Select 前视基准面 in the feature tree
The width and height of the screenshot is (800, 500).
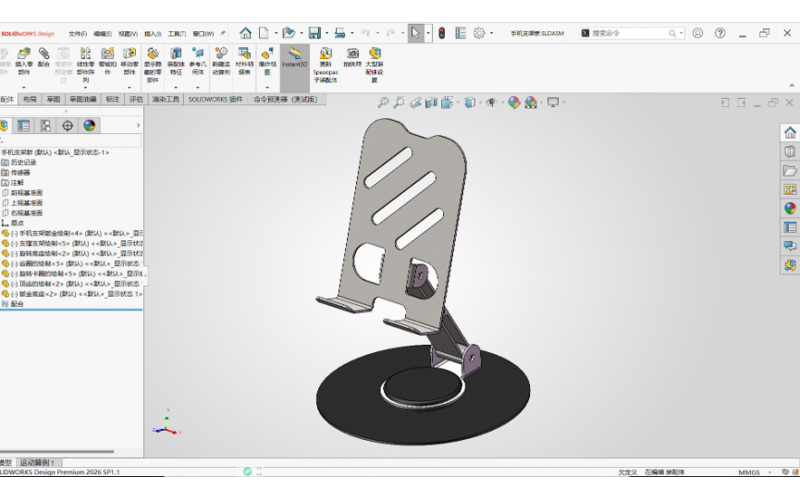27,193
